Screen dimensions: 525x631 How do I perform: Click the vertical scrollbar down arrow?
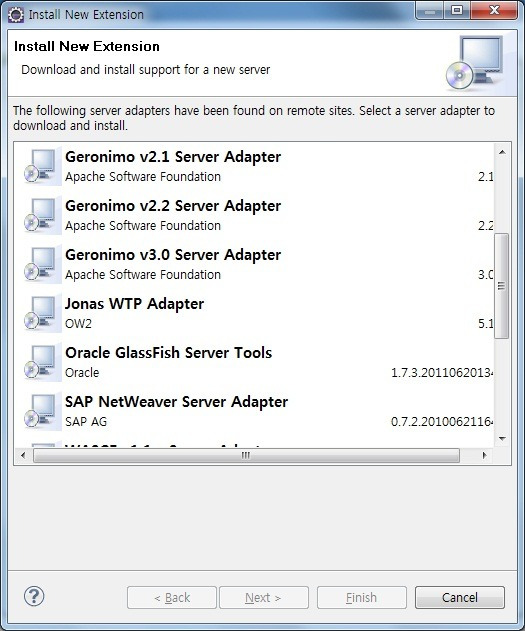[x=502, y=439]
